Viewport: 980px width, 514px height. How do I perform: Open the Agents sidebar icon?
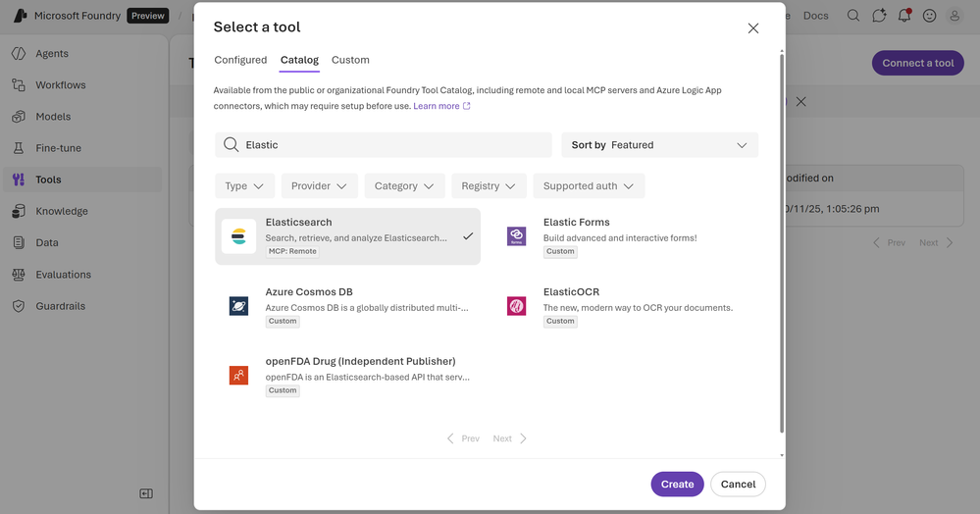19,53
